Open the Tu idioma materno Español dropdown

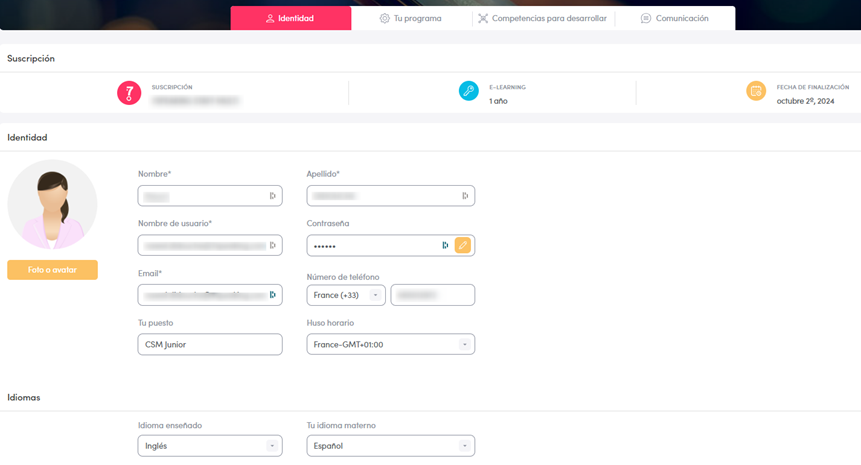point(390,446)
